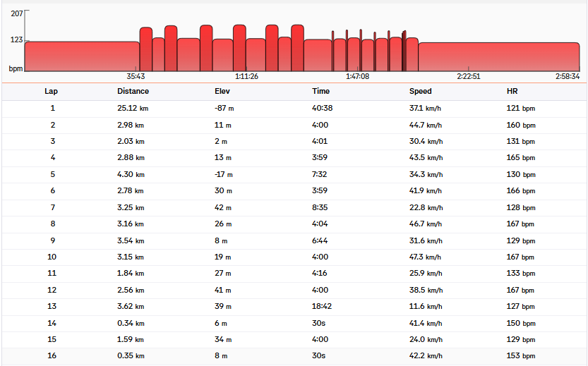Click the 160 bpm heart rate cell
The image size is (588, 366).
521,125
